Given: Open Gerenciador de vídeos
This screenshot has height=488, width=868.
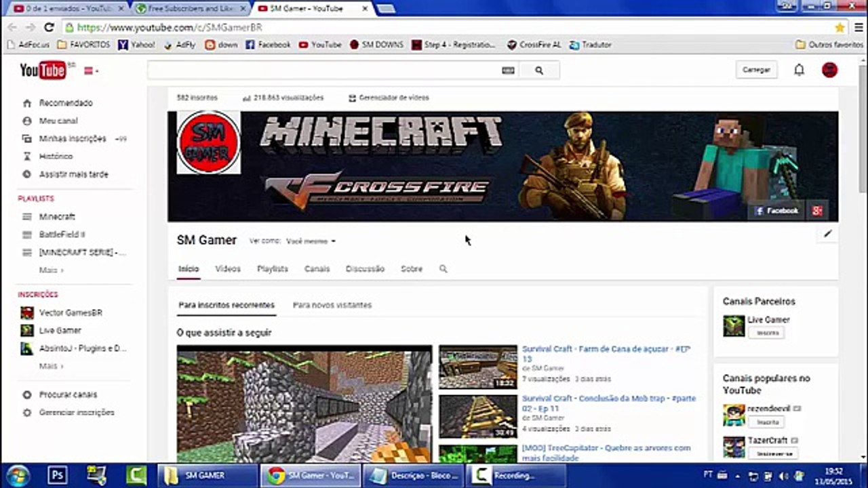Looking at the screenshot, I should 389,98.
